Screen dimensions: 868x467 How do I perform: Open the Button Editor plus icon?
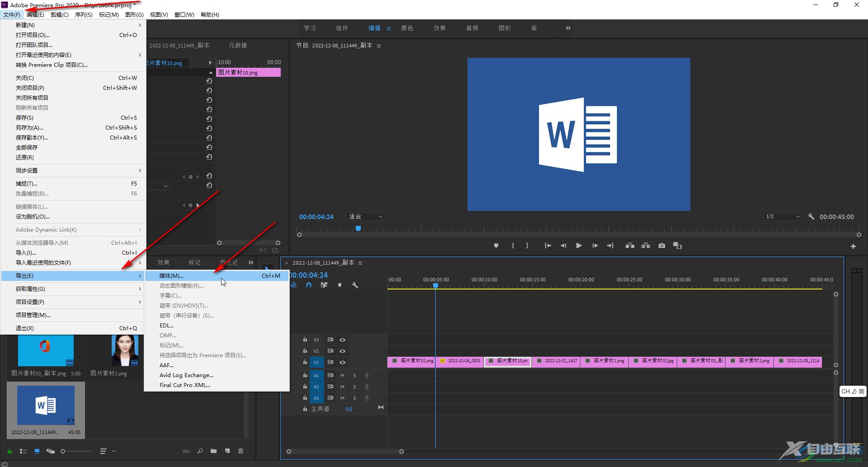pyautogui.click(x=853, y=247)
